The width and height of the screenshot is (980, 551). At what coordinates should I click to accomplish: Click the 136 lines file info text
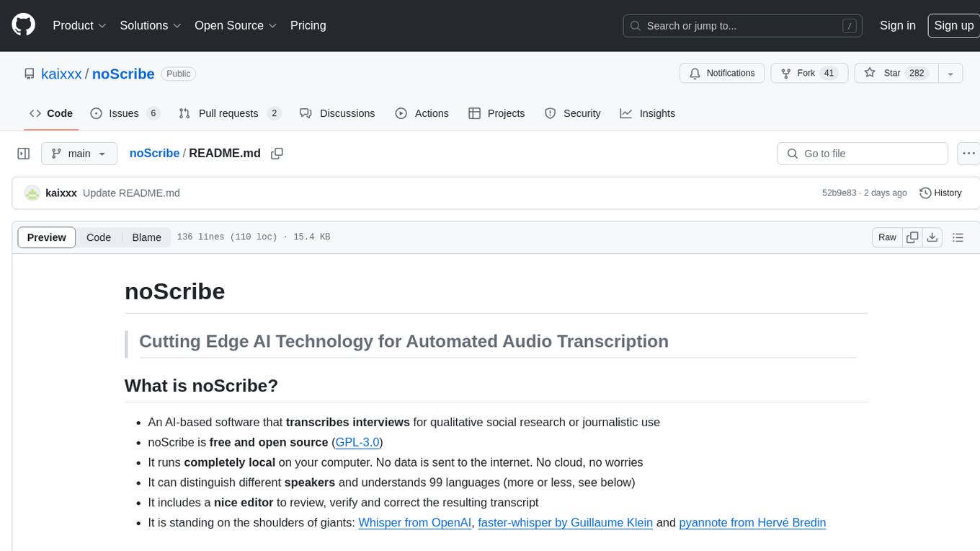point(254,237)
